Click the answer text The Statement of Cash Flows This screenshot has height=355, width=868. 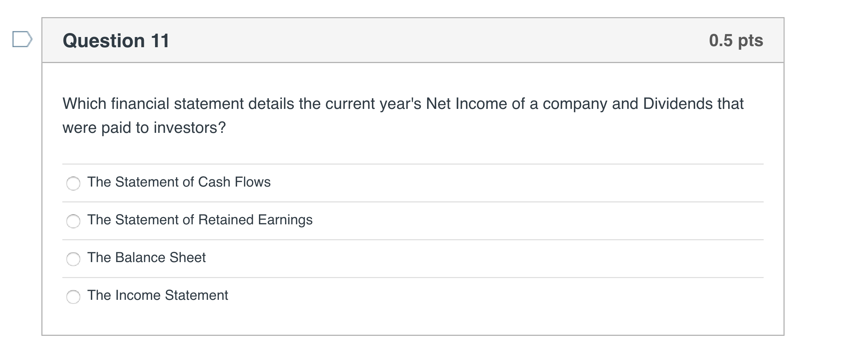tap(179, 182)
